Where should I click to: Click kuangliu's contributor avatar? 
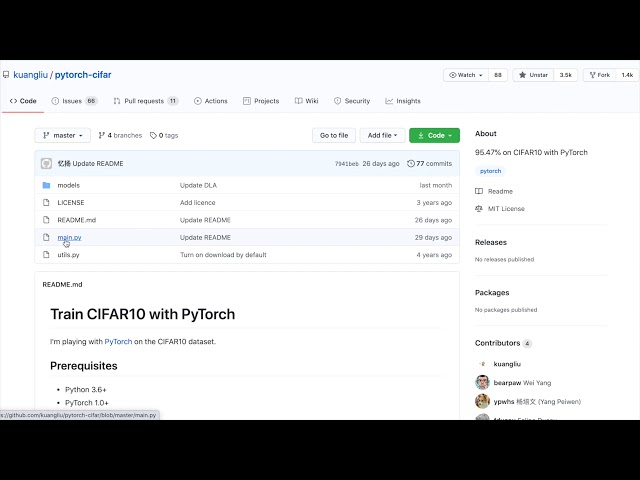coord(482,364)
